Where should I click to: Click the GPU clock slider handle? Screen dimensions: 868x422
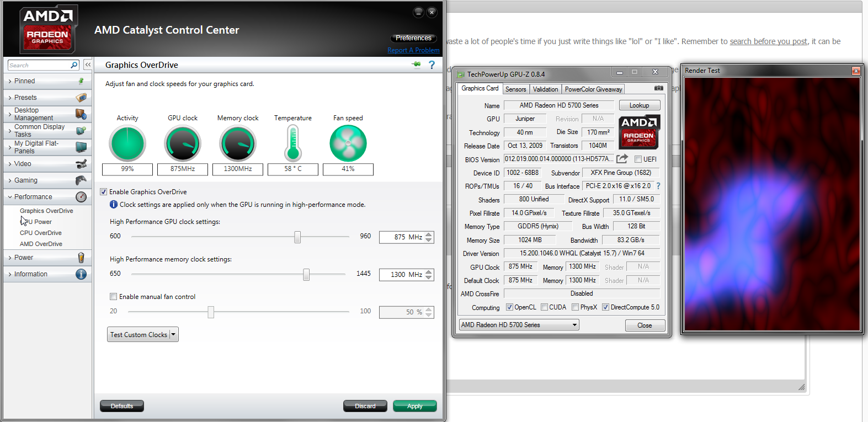click(x=297, y=237)
